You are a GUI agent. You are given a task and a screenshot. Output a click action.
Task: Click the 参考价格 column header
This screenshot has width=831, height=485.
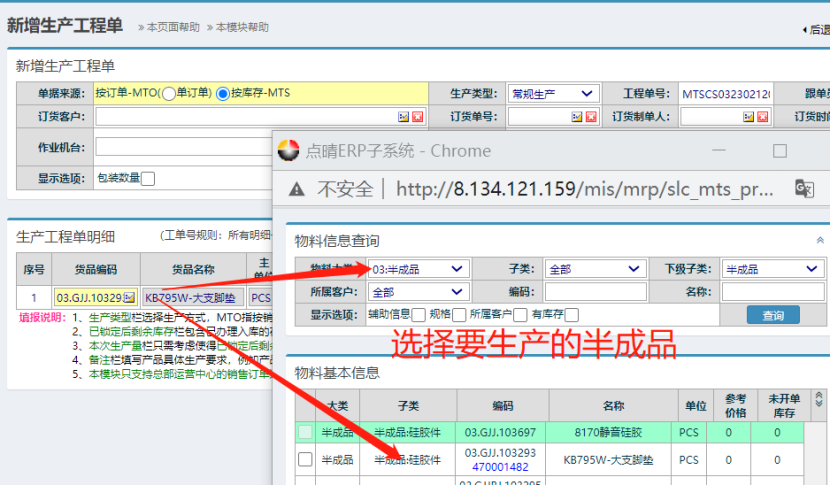tap(735, 406)
